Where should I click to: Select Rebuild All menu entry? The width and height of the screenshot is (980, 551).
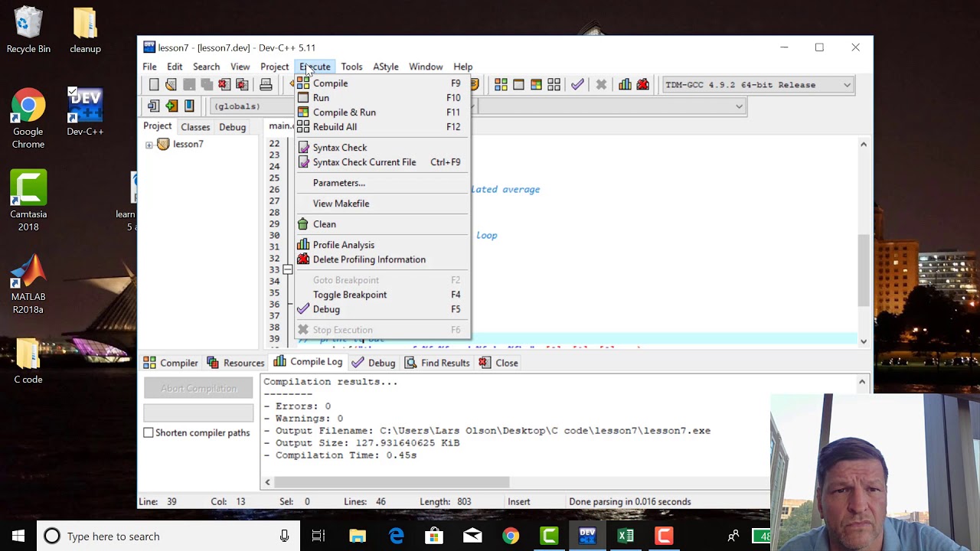pyautogui.click(x=383, y=127)
